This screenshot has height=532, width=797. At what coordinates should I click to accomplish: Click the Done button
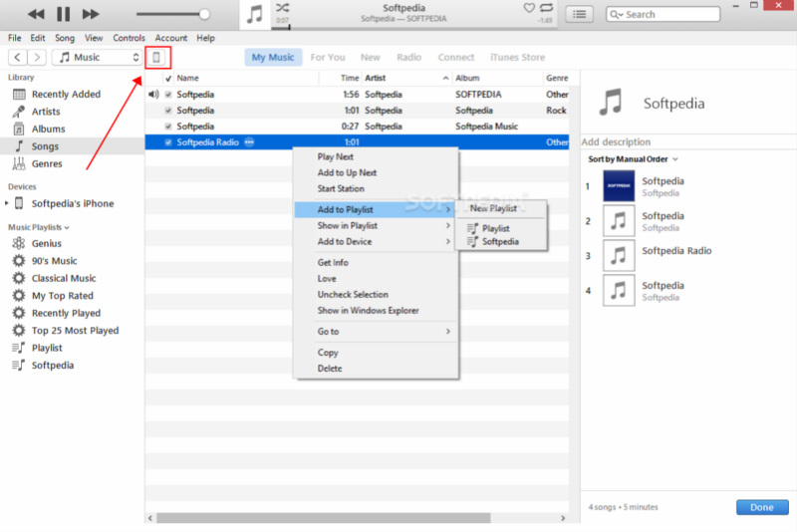click(x=762, y=507)
